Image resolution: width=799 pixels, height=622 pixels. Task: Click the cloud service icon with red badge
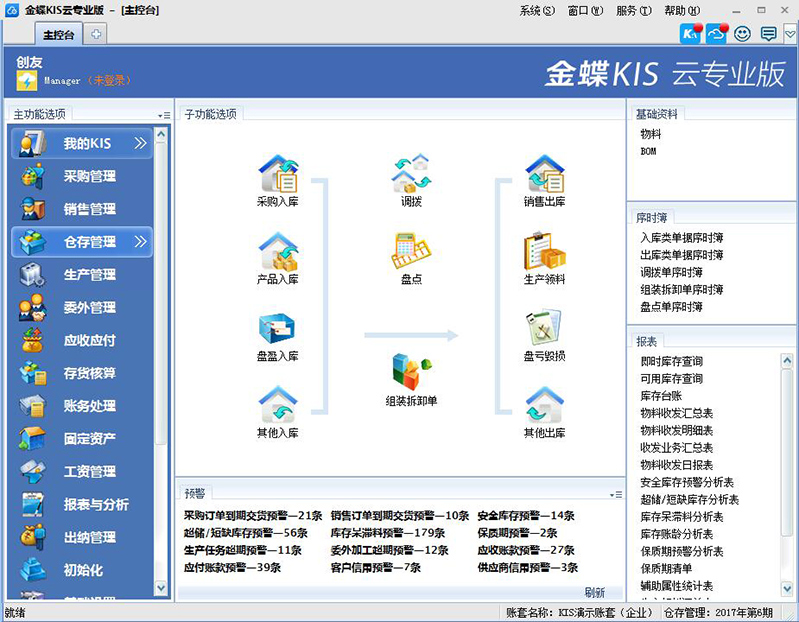point(716,34)
